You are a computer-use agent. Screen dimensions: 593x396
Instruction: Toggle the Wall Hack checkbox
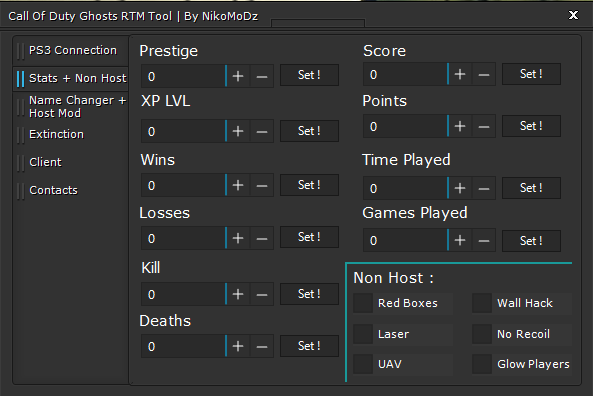[482, 303]
